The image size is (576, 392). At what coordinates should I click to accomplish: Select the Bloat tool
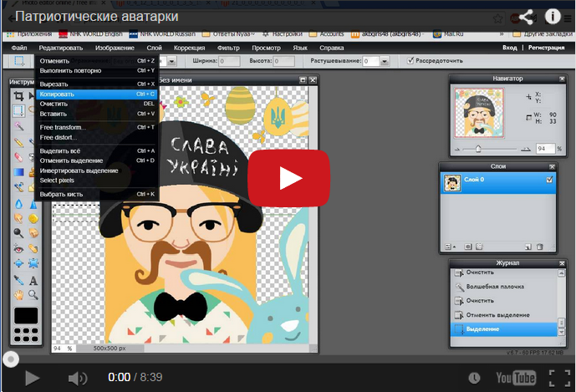coord(18,263)
